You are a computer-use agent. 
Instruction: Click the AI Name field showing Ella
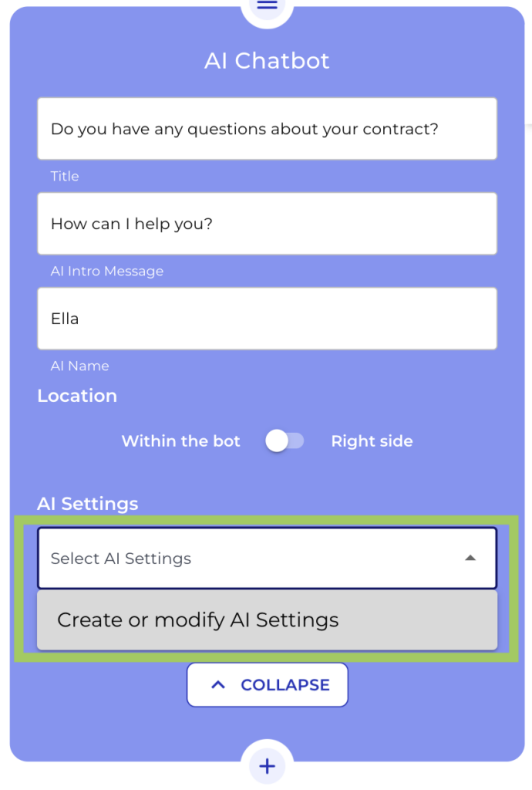[267, 318]
